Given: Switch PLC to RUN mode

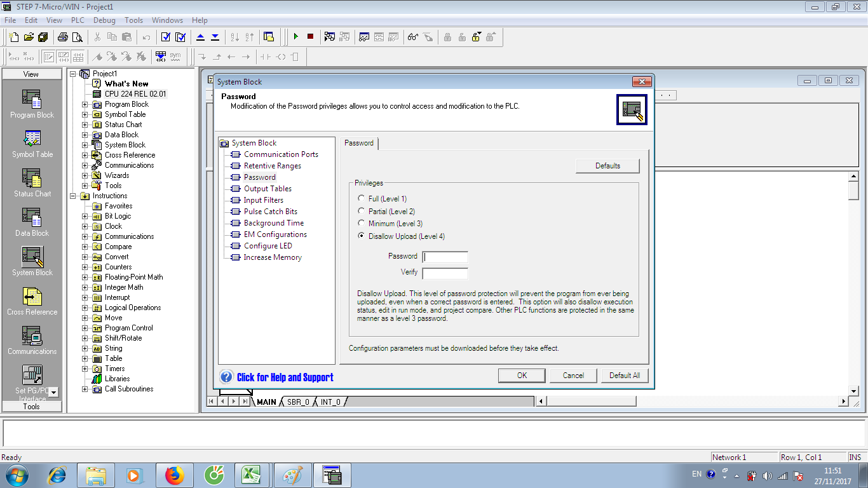Looking at the screenshot, I should click(x=296, y=36).
